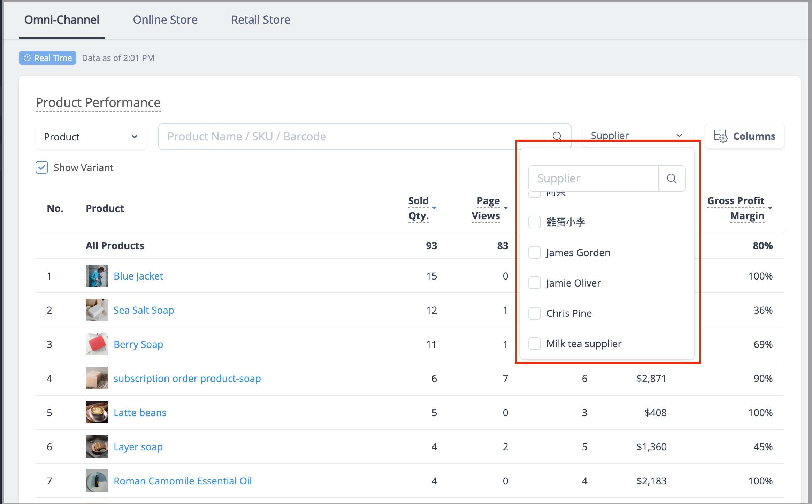This screenshot has height=504, width=812.
Task: Click the Page Views sort arrow
Action: tap(506, 208)
